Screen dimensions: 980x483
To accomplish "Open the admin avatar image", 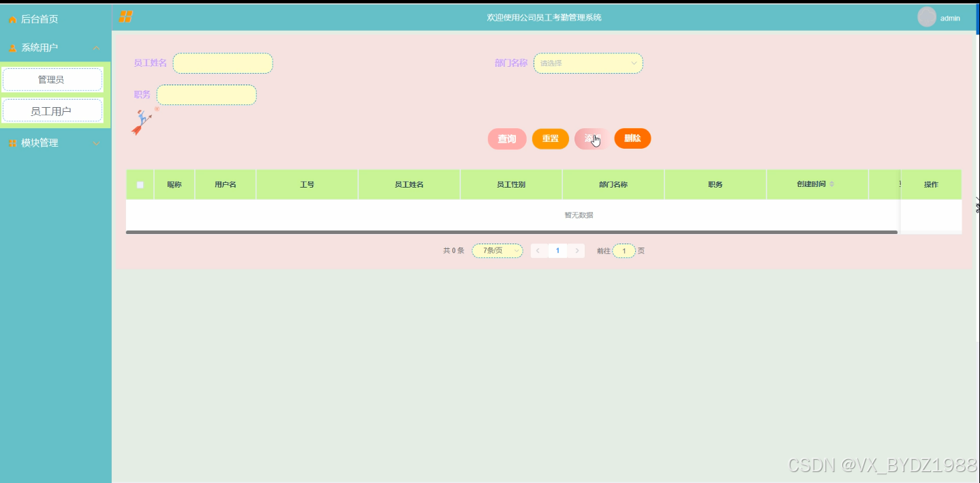I will tap(927, 17).
